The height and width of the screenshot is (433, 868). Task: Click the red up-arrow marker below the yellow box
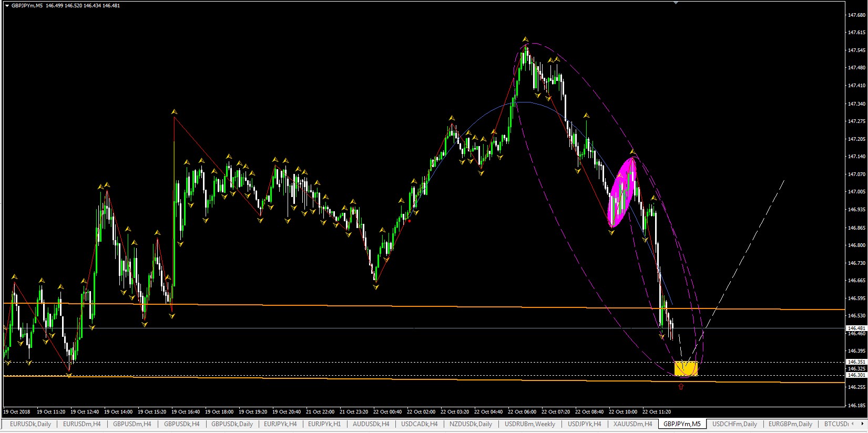[681, 387]
